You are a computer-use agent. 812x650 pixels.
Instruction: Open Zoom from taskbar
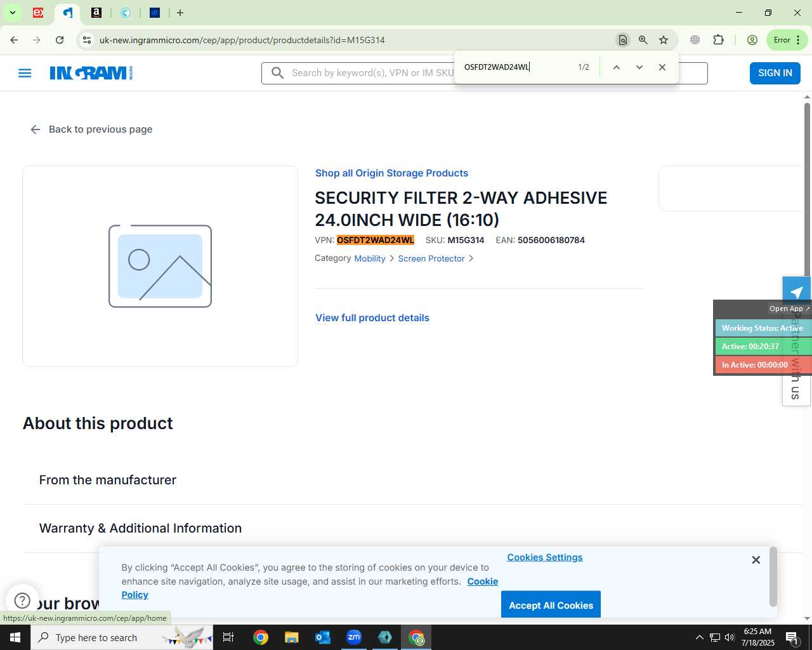click(354, 637)
